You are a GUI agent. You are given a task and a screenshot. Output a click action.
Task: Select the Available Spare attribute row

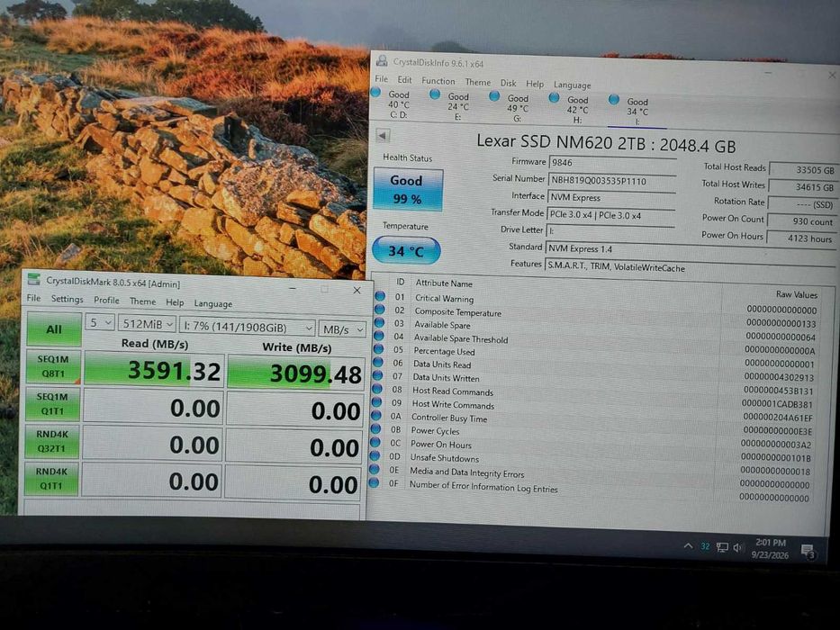click(x=596, y=328)
